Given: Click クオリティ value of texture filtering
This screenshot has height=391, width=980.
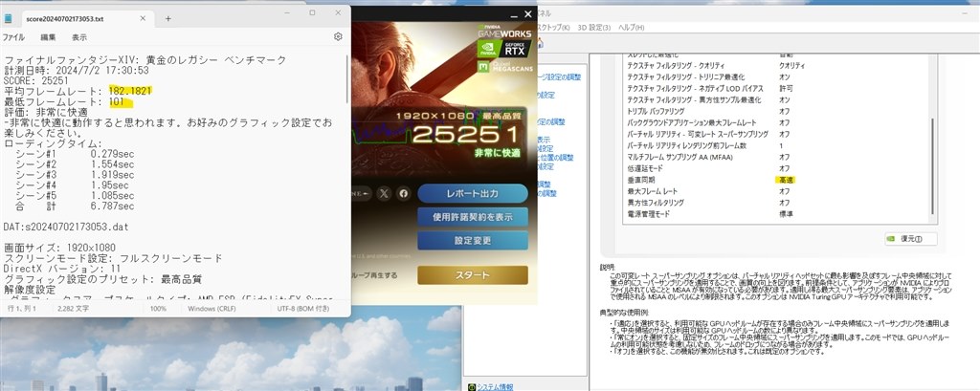Looking at the screenshot, I should [x=791, y=66].
